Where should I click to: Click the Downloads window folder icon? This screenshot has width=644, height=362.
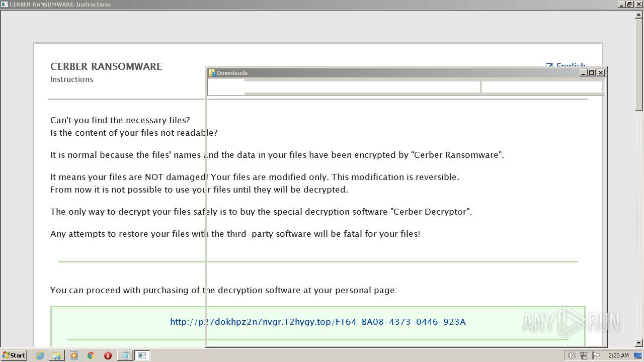(212, 73)
